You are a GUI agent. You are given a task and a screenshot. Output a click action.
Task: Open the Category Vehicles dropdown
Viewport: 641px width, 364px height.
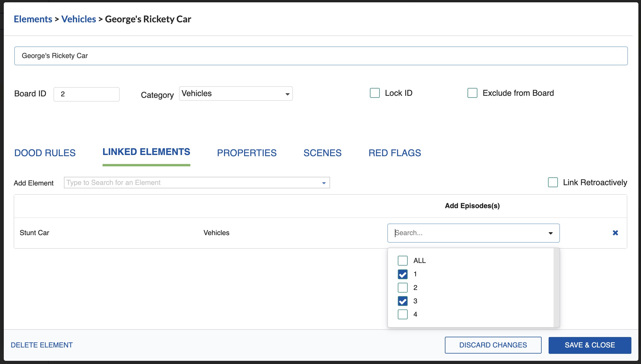(x=236, y=94)
